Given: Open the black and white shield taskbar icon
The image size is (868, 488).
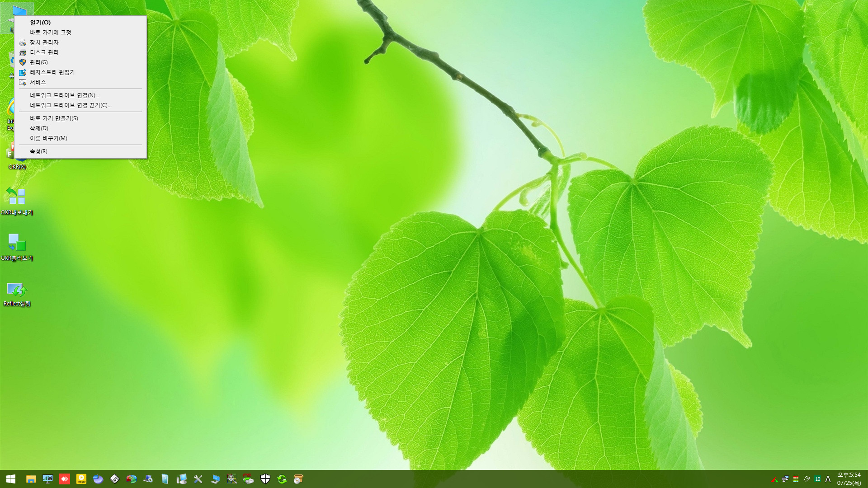Looking at the screenshot, I should click(x=265, y=479).
